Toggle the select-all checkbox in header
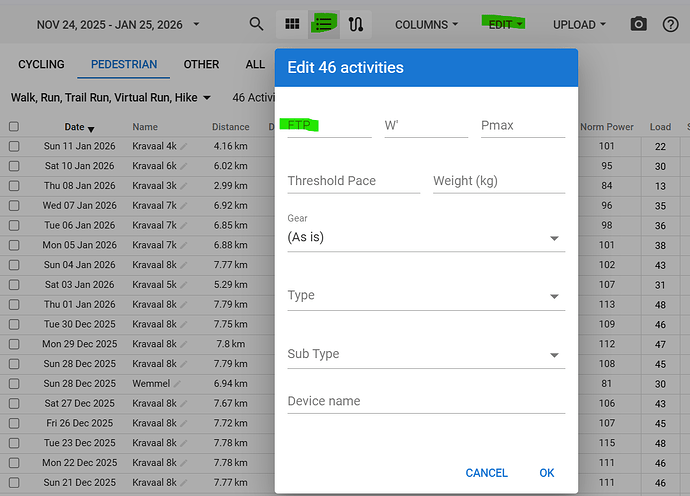The height and width of the screenshot is (496, 690). (14, 127)
